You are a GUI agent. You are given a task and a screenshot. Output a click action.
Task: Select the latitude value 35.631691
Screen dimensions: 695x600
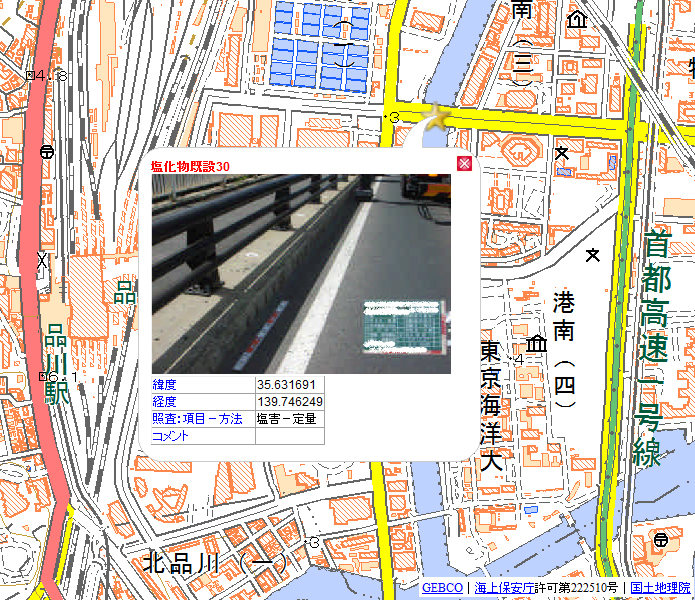[286, 385]
